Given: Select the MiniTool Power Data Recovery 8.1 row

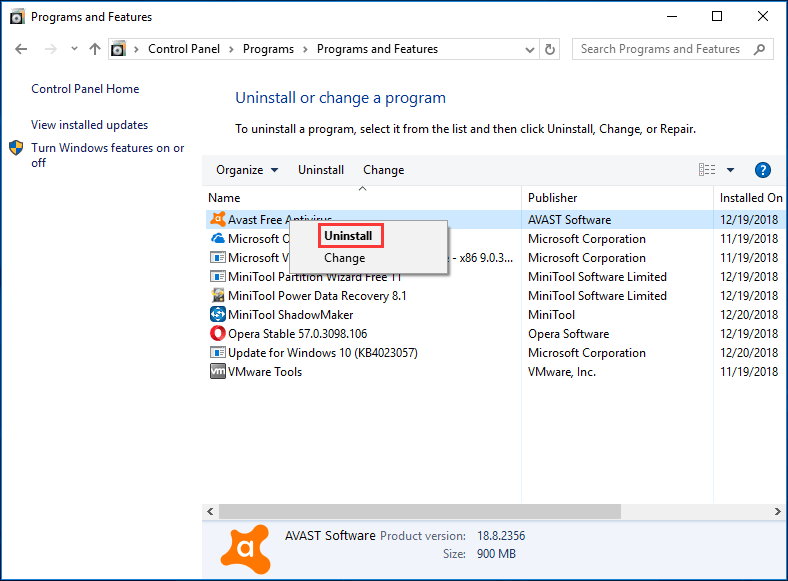Looking at the screenshot, I should tap(496, 296).
